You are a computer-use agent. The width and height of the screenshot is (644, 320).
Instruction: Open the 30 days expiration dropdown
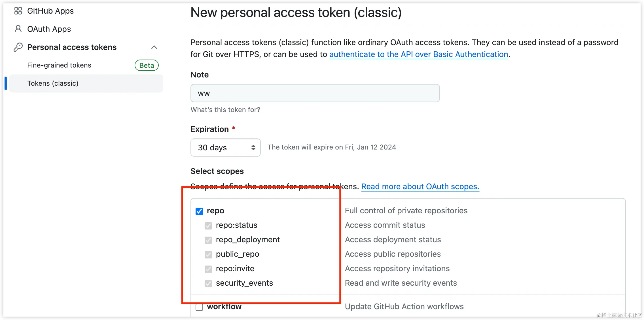pos(226,148)
